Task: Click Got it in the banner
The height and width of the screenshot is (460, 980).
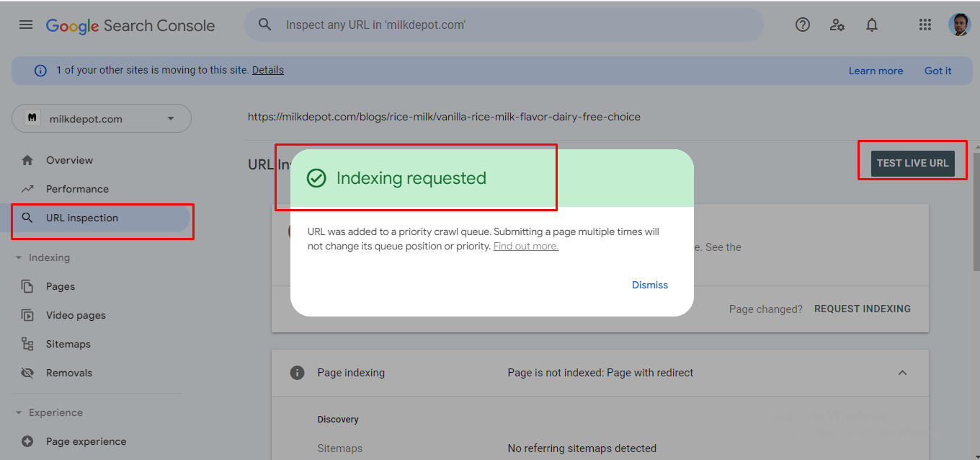Action: [x=938, y=71]
